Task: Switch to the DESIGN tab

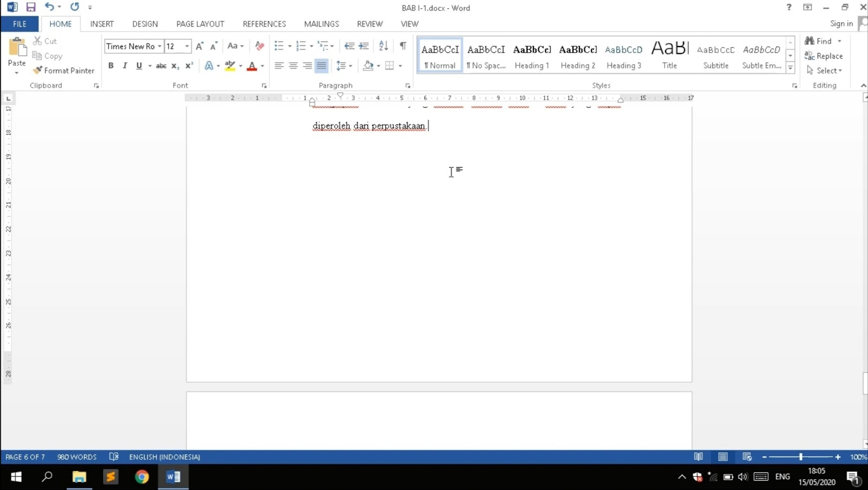Action: point(145,24)
